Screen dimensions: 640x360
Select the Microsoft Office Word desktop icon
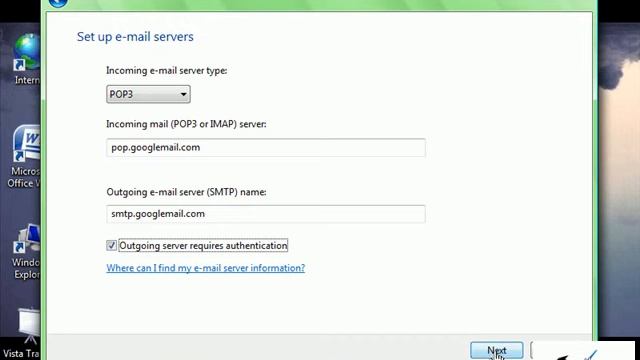pos(25,157)
